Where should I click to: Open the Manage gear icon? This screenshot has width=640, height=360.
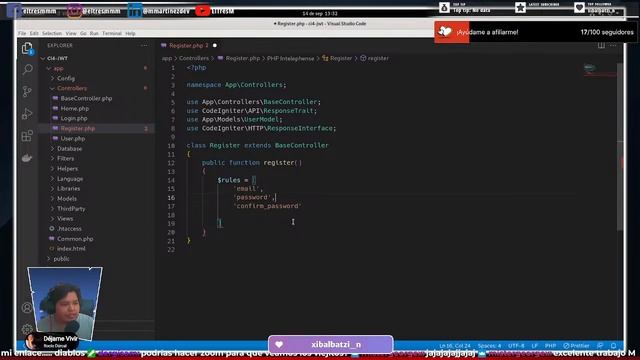(27, 329)
